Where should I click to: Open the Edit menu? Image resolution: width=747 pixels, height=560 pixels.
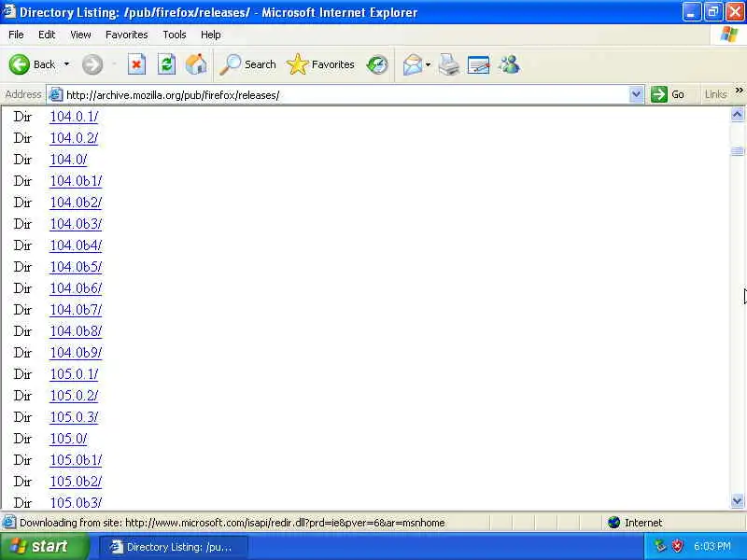[x=47, y=35]
